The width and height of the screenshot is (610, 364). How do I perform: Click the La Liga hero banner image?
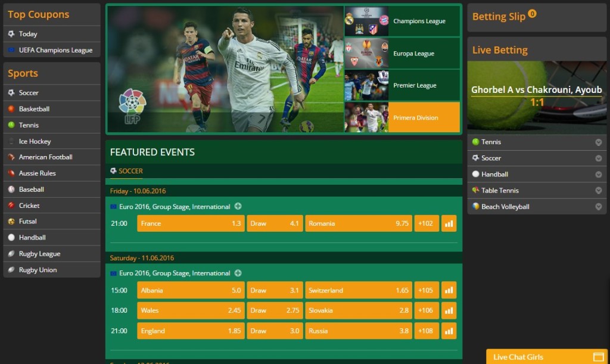[x=226, y=69]
